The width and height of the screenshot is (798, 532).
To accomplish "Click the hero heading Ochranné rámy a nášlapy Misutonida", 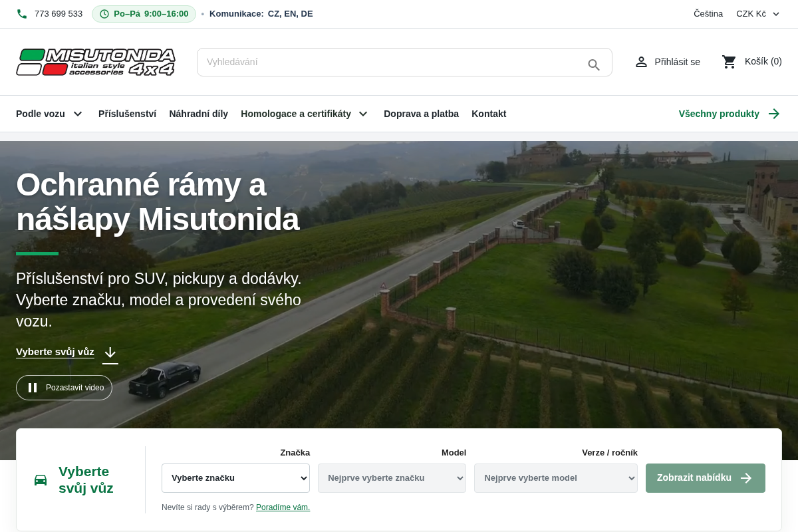I will [158, 202].
